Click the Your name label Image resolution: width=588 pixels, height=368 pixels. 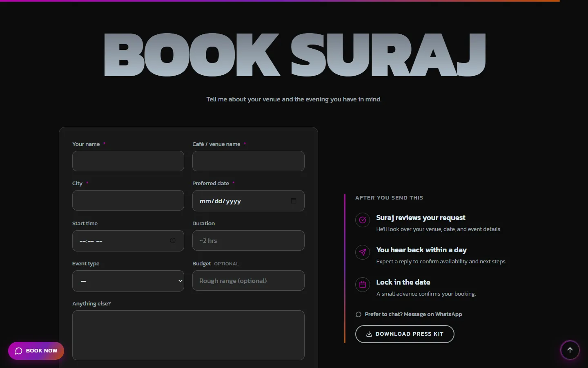pyautogui.click(x=86, y=144)
